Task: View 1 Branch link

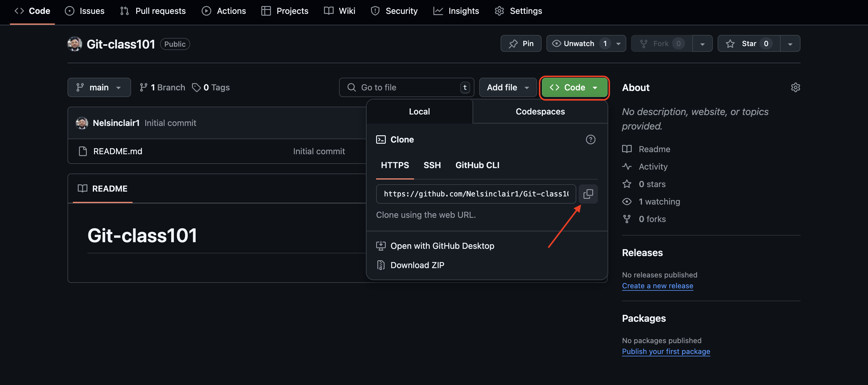Action: click(162, 88)
